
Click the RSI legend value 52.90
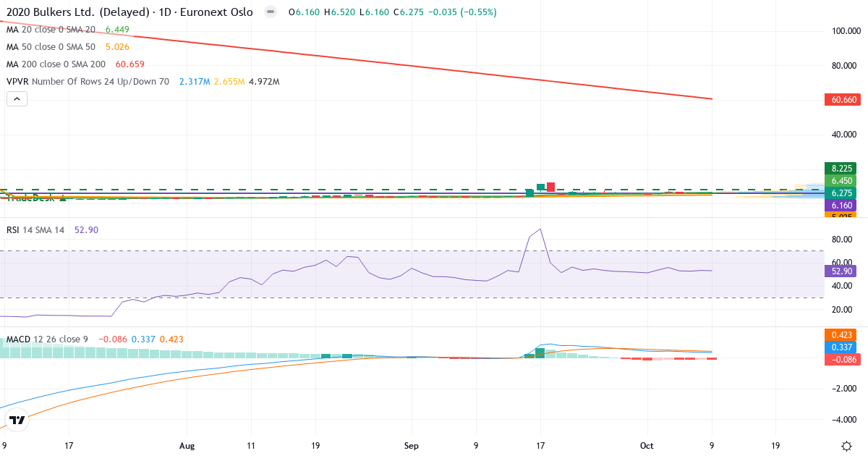86,229
